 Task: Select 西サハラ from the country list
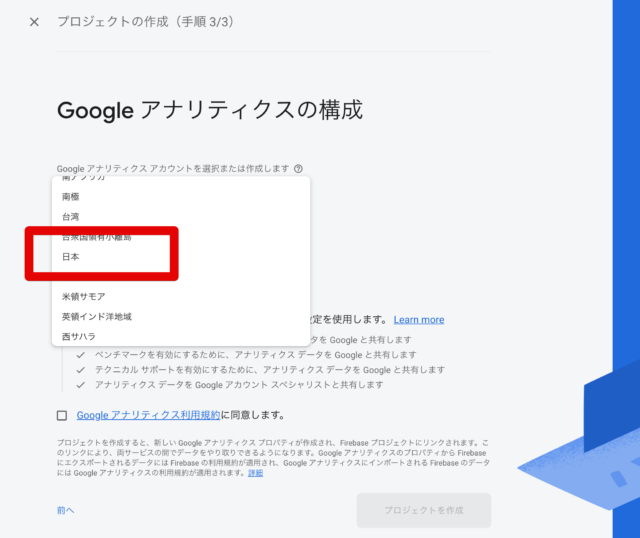(181, 336)
